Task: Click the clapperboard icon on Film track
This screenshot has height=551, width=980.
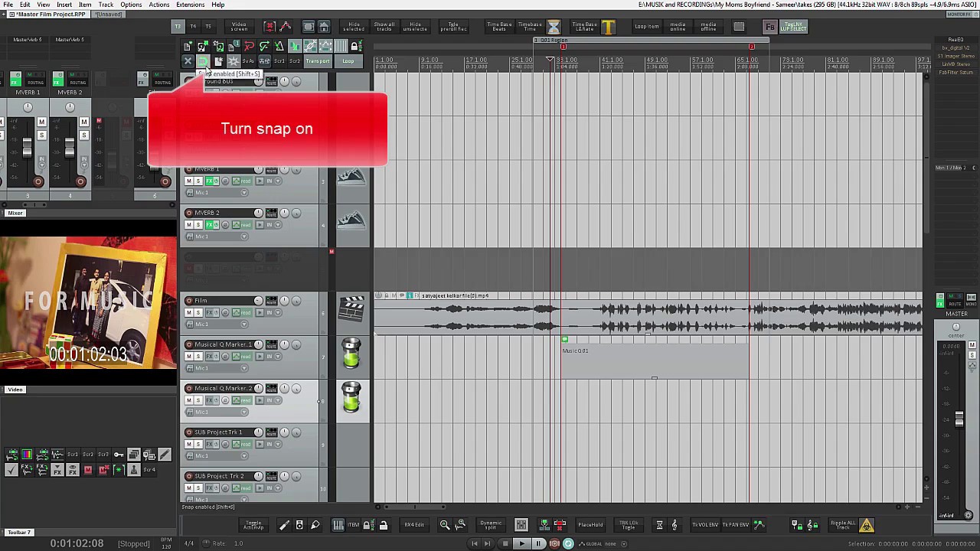Action: pyautogui.click(x=351, y=311)
